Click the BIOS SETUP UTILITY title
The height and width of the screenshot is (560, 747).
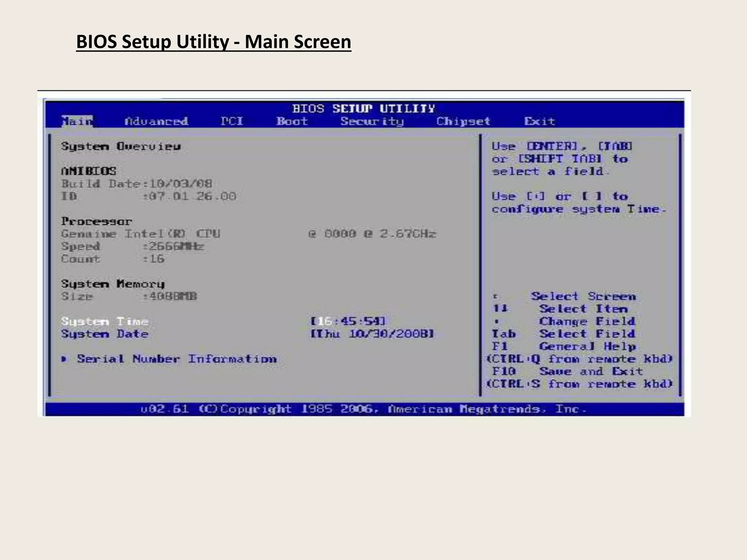coord(364,109)
